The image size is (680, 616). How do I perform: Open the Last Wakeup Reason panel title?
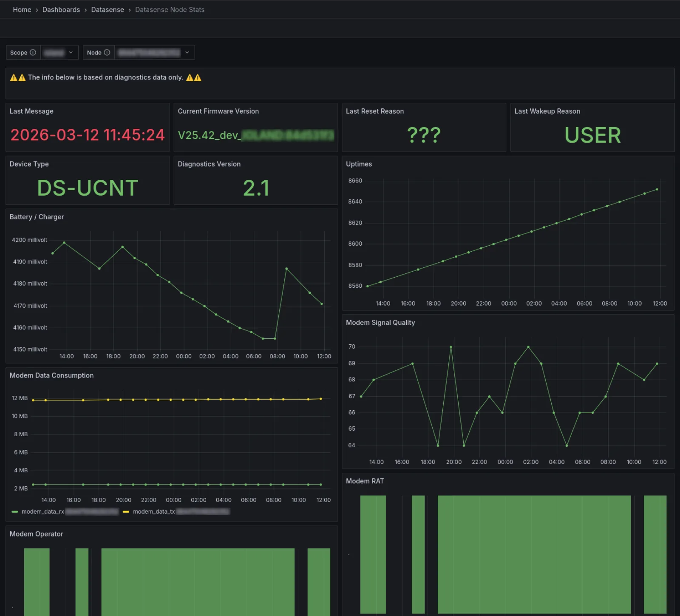click(x=547, y=111)
